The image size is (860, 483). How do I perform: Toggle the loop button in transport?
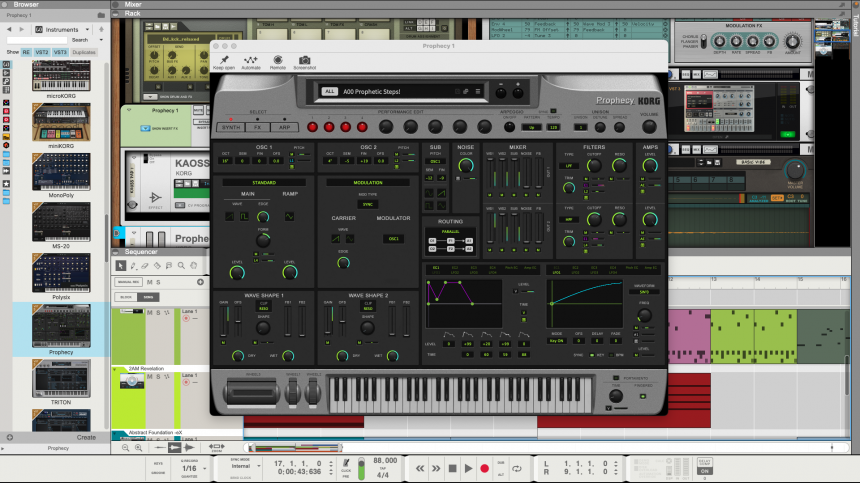pos(517,469)
